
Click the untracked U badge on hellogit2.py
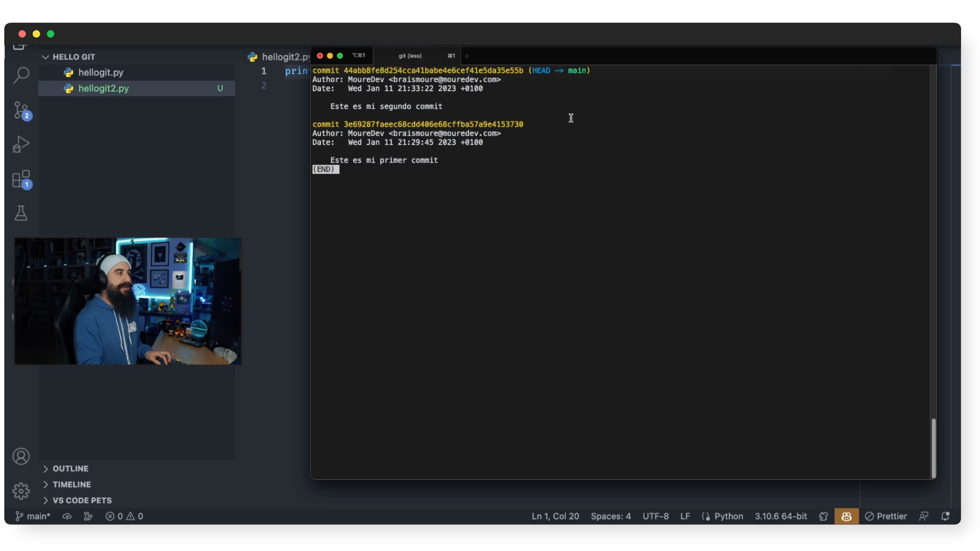click(x=220, y=88)
